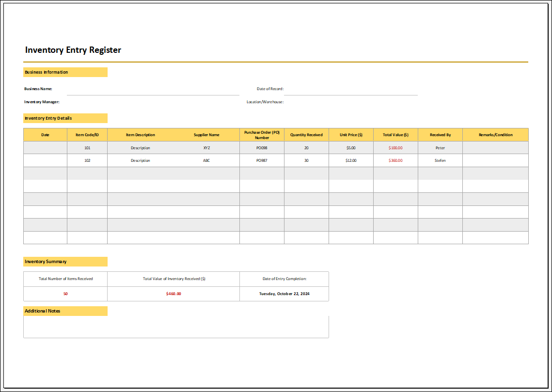Select the cell containing supplier XYZ
This screenshot has width=552, height=392.
pos(206,147)
